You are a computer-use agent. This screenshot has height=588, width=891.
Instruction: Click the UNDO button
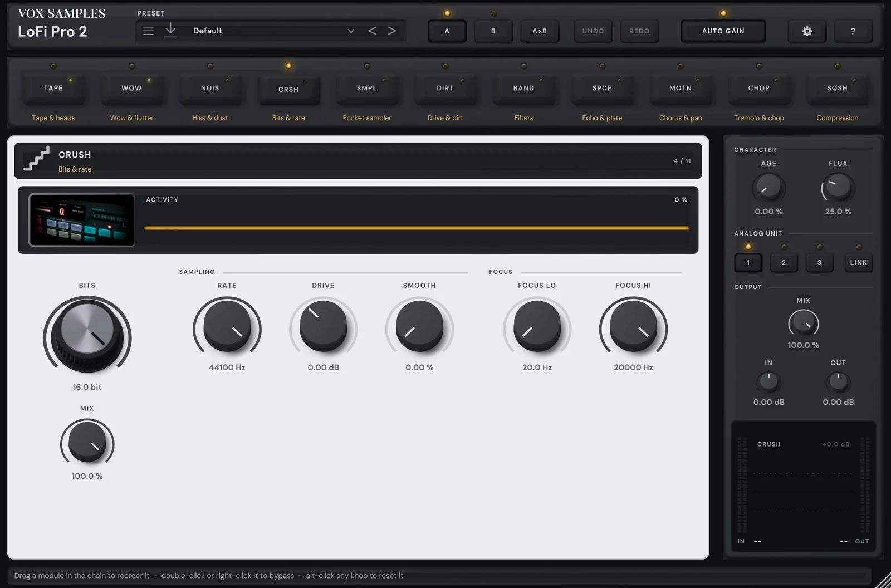coord(593,31)
